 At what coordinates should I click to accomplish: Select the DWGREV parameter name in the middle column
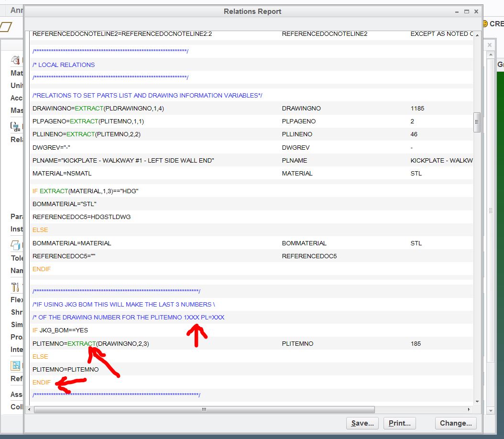[296, 147]
